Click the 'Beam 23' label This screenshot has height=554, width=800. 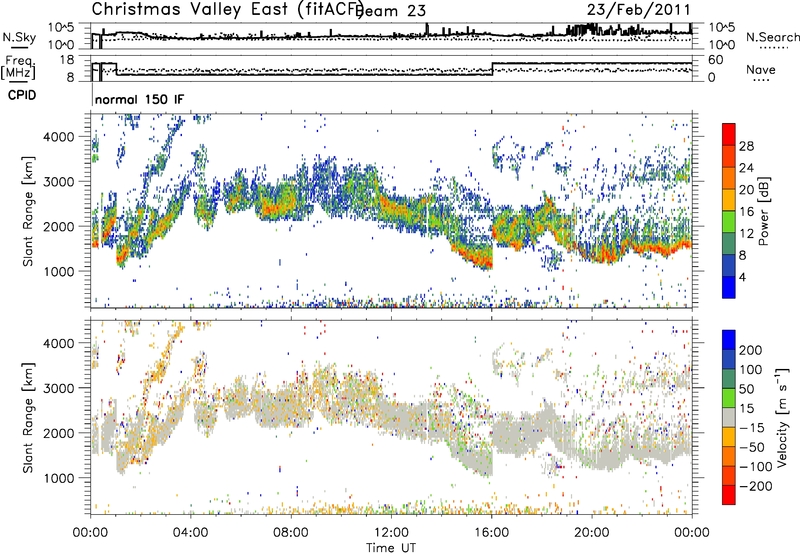390,11
